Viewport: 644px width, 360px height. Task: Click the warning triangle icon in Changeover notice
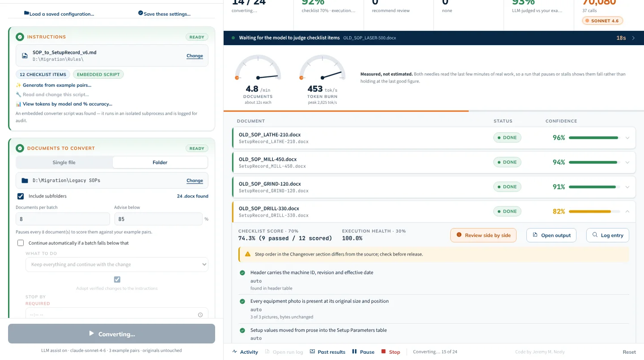click(x=247, y=254)
